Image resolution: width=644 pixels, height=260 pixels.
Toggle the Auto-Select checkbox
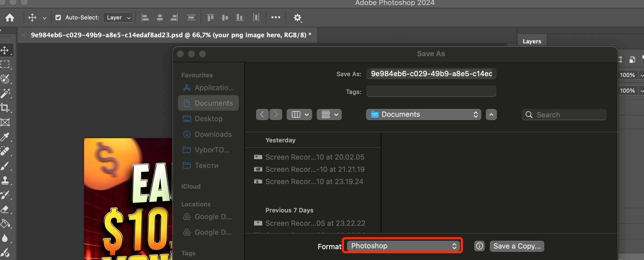pos(58,18)
